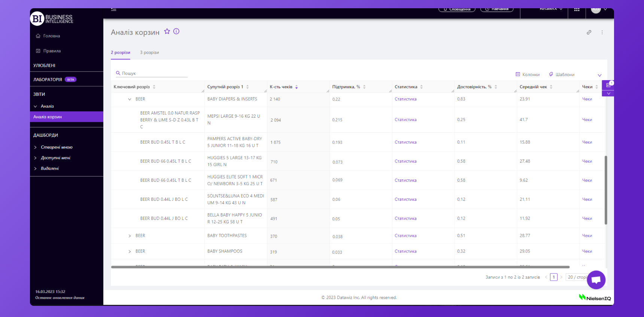Open Статистика link for MEPSI LARGE row
644x317 pixels.
pos(405,120)
